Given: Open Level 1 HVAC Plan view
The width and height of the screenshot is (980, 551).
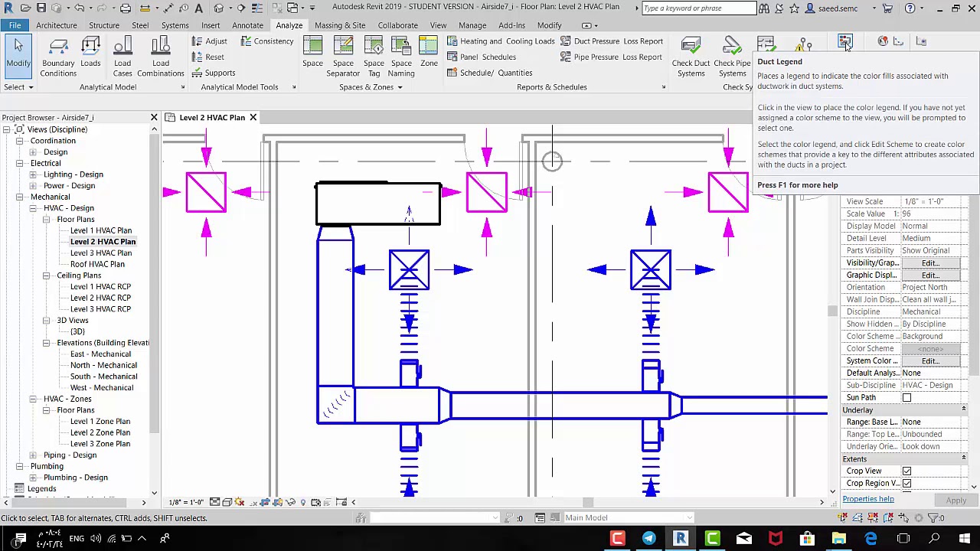Looking at the screenshot, I should coord(101,230).
